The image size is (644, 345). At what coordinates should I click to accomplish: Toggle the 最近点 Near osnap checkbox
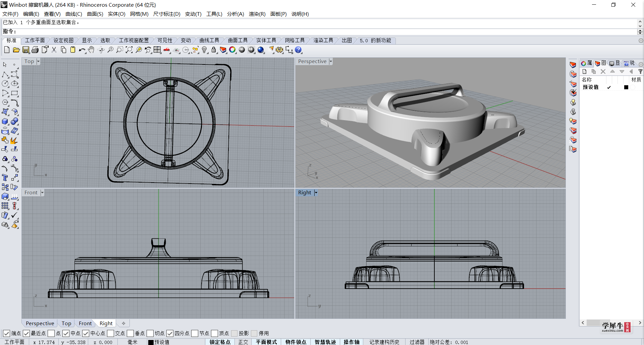26,333
